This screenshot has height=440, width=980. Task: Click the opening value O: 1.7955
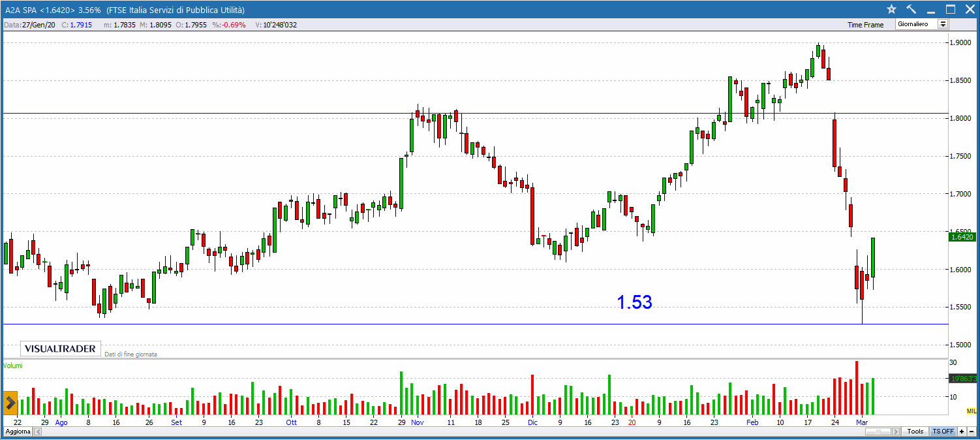[192, 25]
